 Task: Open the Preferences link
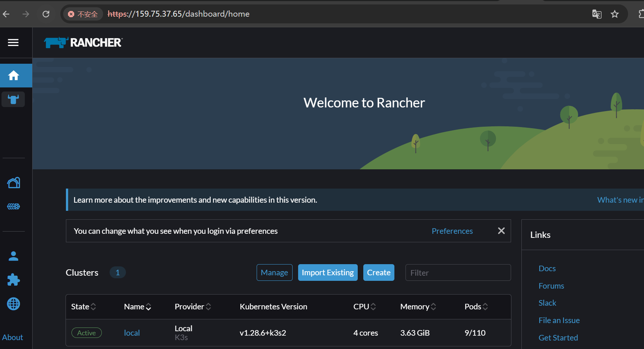[x=452, y=231]
